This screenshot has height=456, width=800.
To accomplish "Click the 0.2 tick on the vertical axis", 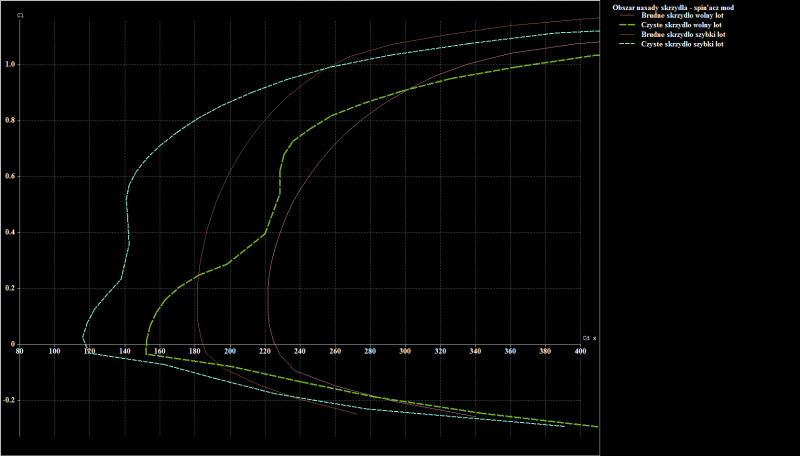I will 9,288.
